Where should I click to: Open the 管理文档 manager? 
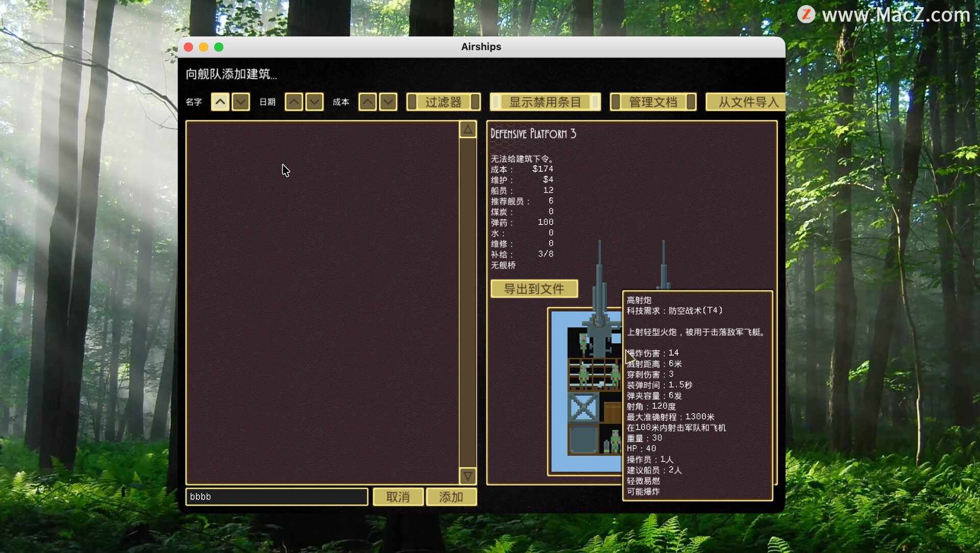pyautogui.click(x=653, y=102)
